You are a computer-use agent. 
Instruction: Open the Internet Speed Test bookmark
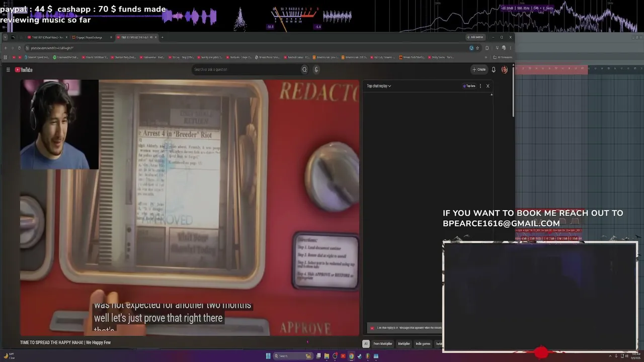pyautogui.click(x=37, y=57)
